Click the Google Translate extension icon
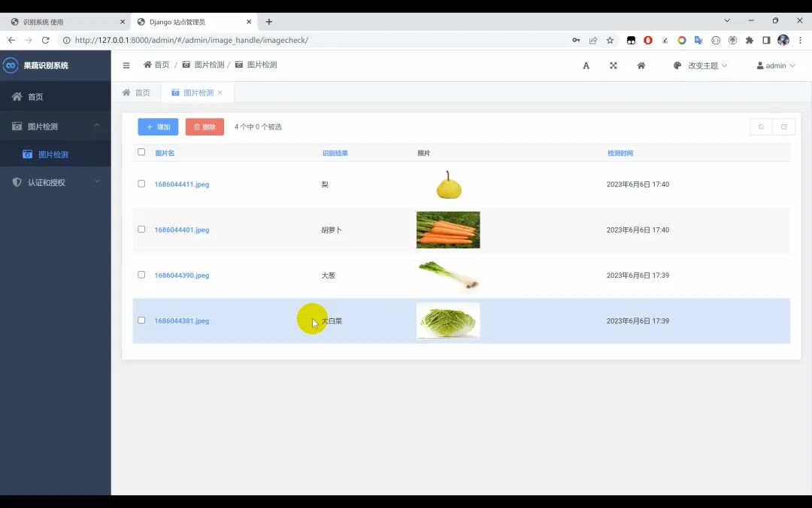 (698, 40)
